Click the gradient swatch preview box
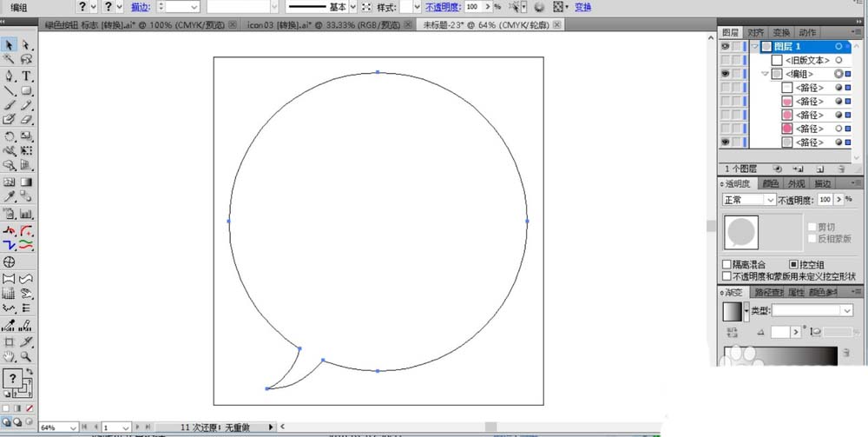This screenshot has width=868, height=437. [x=733, y=311]
